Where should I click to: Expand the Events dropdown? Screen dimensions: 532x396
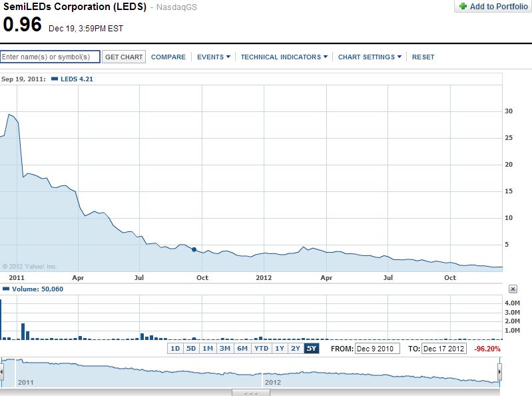click(x=214, y=57)
